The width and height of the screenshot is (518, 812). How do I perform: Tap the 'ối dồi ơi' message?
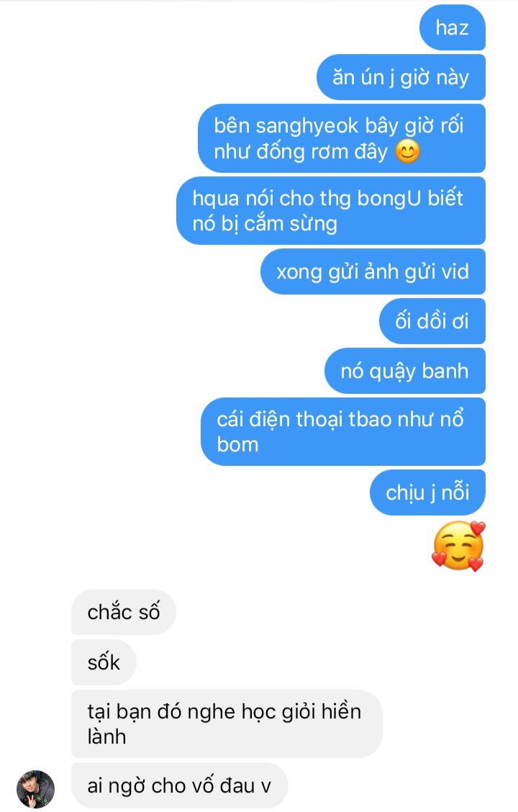point(432,321)
